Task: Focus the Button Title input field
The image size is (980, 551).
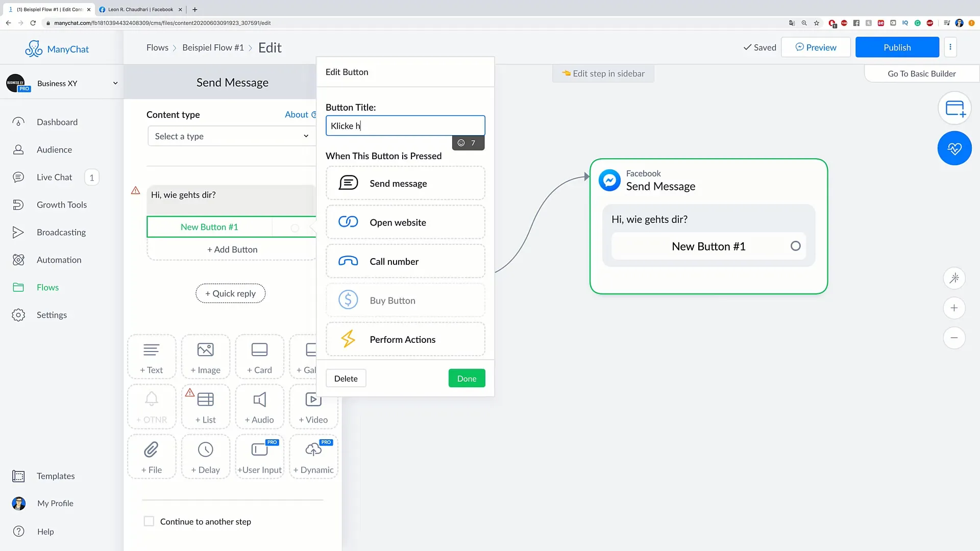Action: [x=405, y=126]
